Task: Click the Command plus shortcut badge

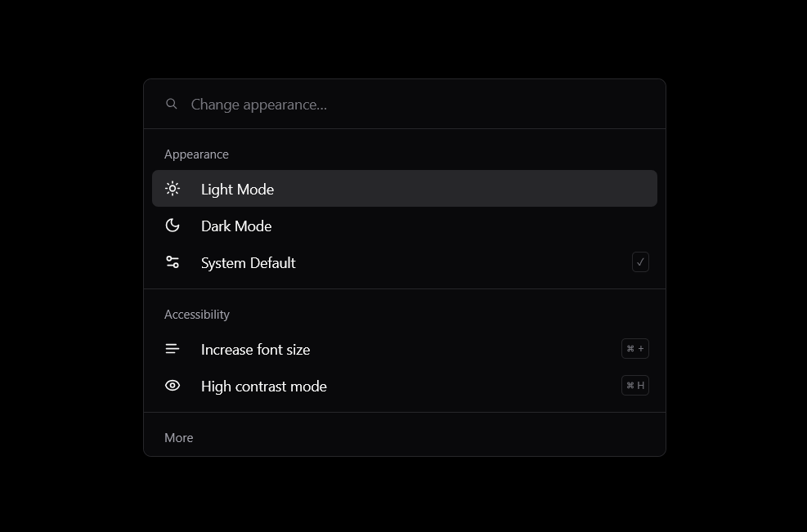Action: point(635,348)
